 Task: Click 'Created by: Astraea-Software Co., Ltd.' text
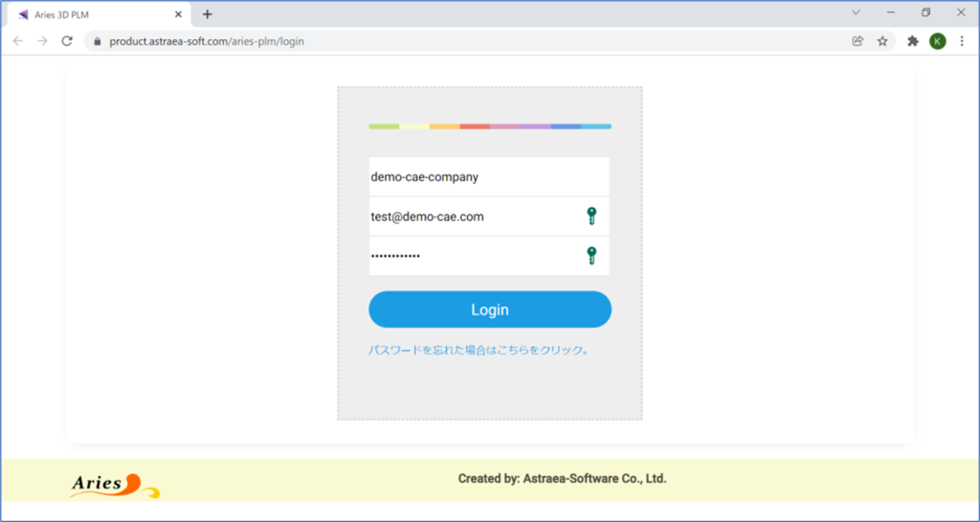pyautogui.click(x=562, y=479)
